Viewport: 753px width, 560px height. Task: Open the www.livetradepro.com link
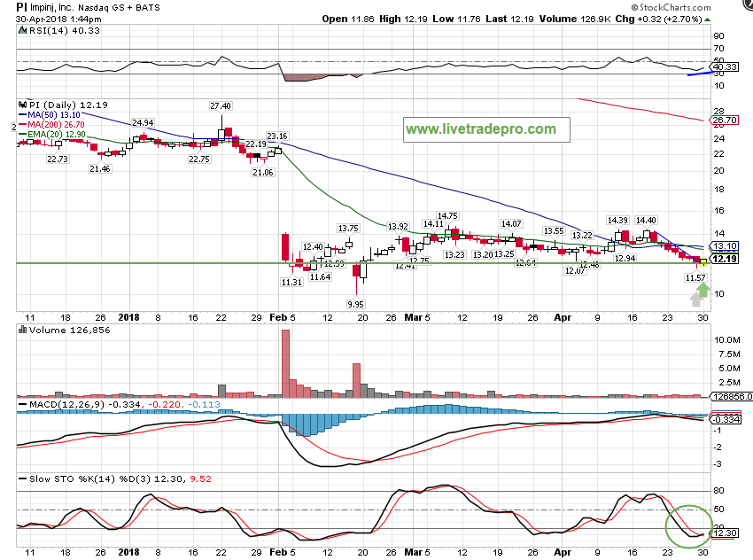(481, 129)
